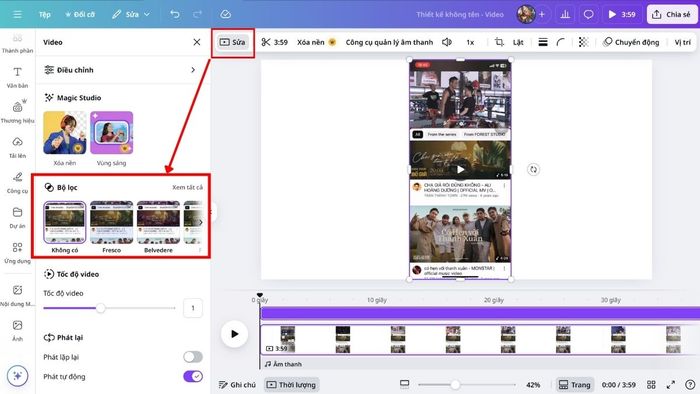The image size is (700, 394).
Task: Open Công cụ tools sidebar tab
Action: (x=17, y=182)
